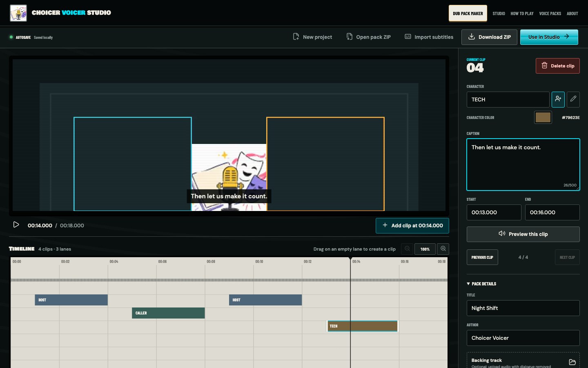The image size is (588, 368).
Task: Go to Studio in top navigation
Action: click(x=499, y=13)
